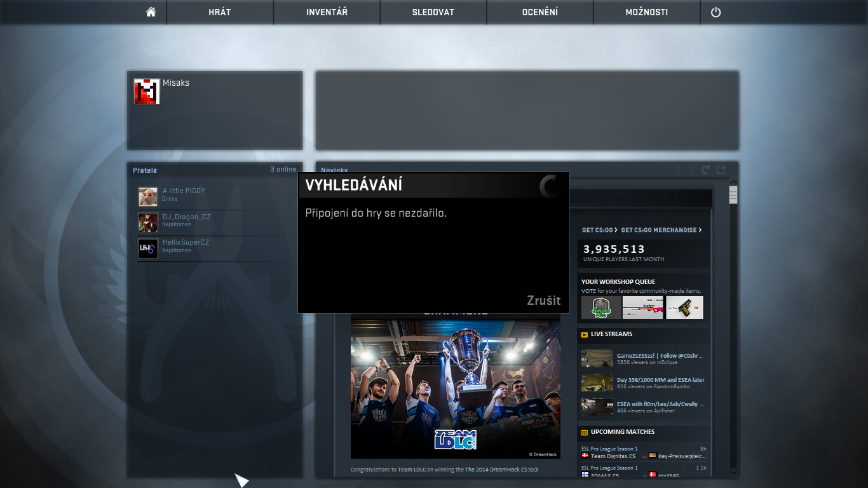Go to the home screen icon
Viewport: 868px width, 488px height.
[x=151, y=12]
